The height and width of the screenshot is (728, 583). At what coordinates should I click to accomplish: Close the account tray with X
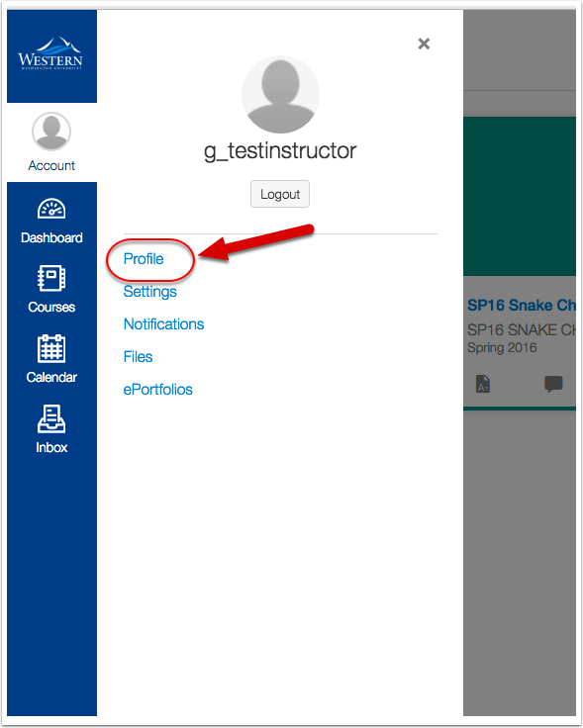click(x=424, y=44)
